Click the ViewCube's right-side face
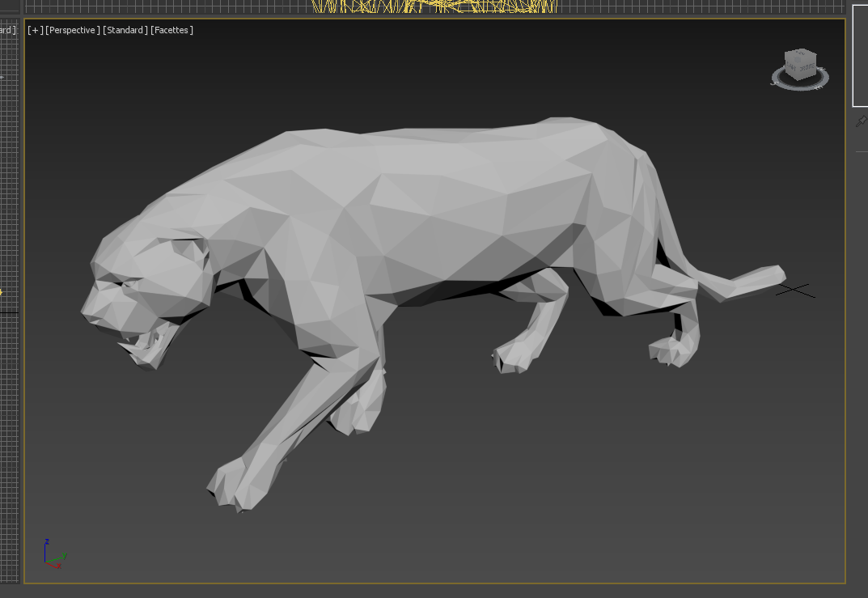The image size is (868, 598). 809,69
